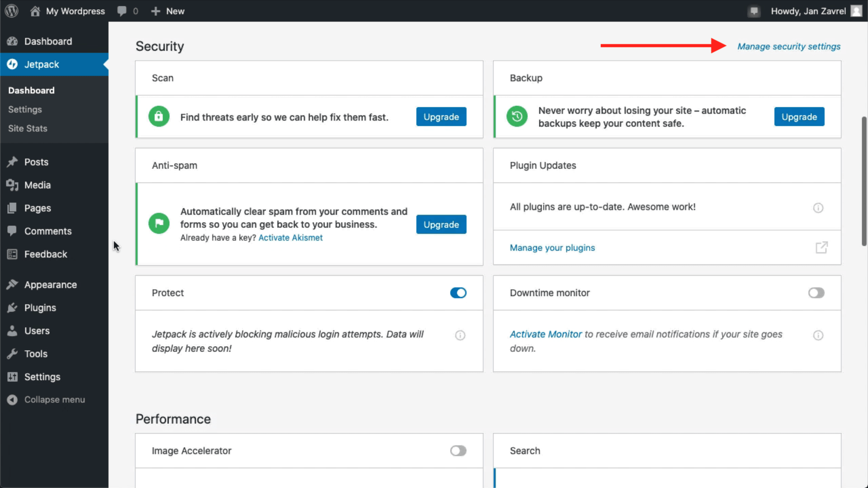Click the green lock Scan icon
This screenshot has height=488, width=868.
point(159,117)
